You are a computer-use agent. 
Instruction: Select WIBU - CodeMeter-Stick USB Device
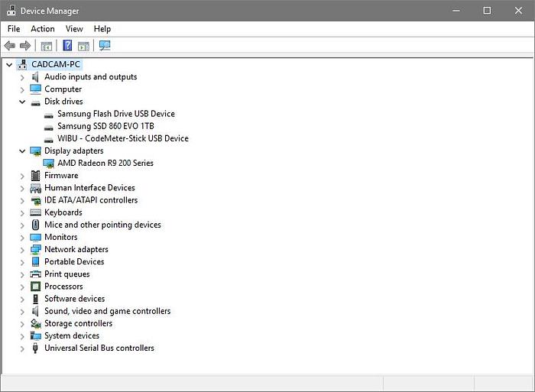pos(122,138)
